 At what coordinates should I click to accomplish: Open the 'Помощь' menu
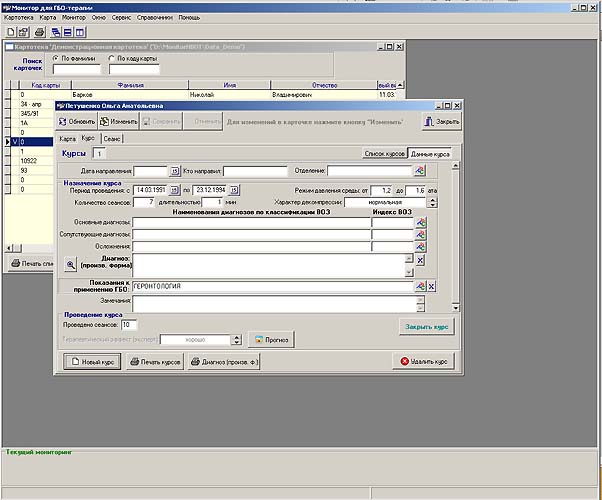point(189,18)
